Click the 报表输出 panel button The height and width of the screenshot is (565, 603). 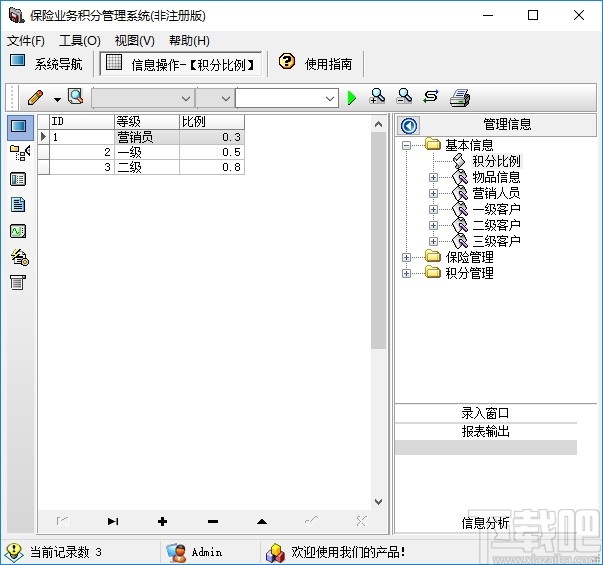tap(485, 432)
